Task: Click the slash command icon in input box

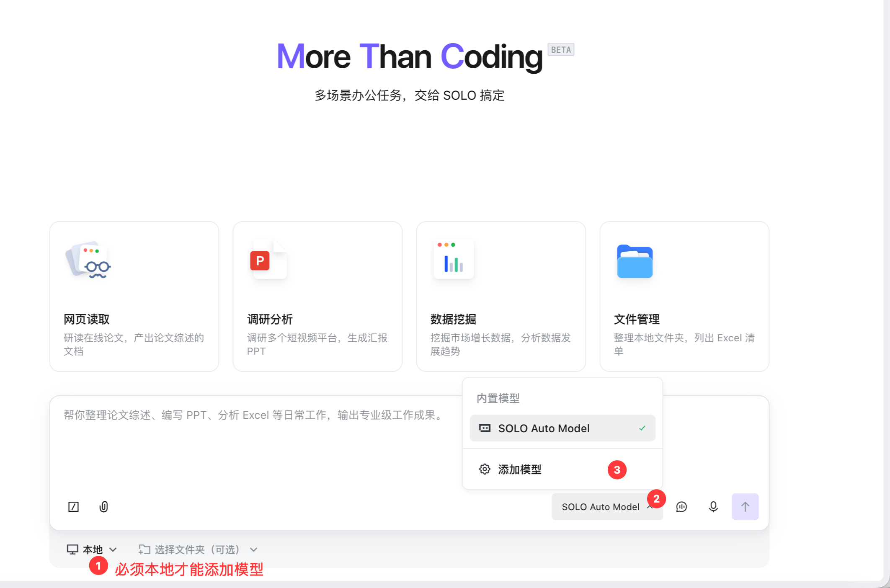Action: [x=73, y=507]
